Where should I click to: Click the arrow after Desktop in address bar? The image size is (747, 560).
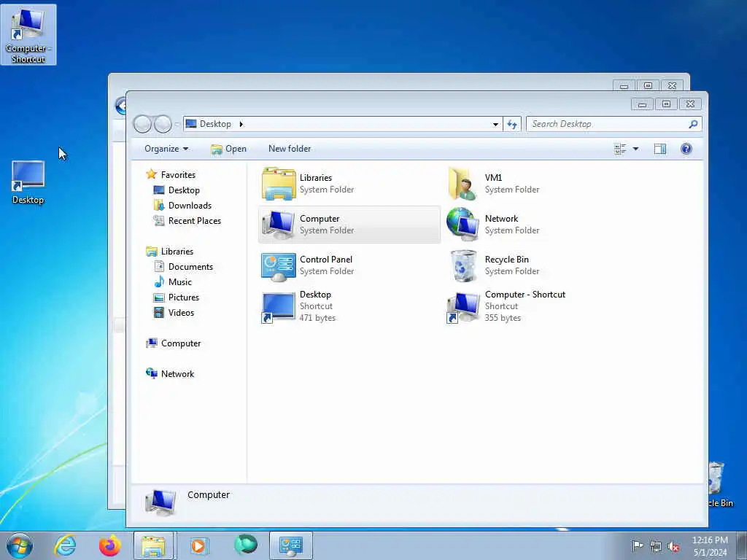pos(241,124)
